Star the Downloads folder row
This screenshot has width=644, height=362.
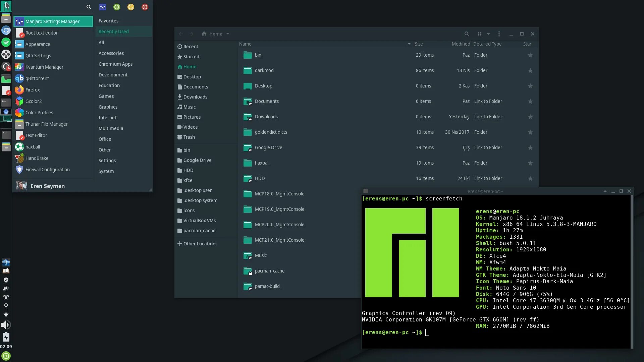[530, 117]
